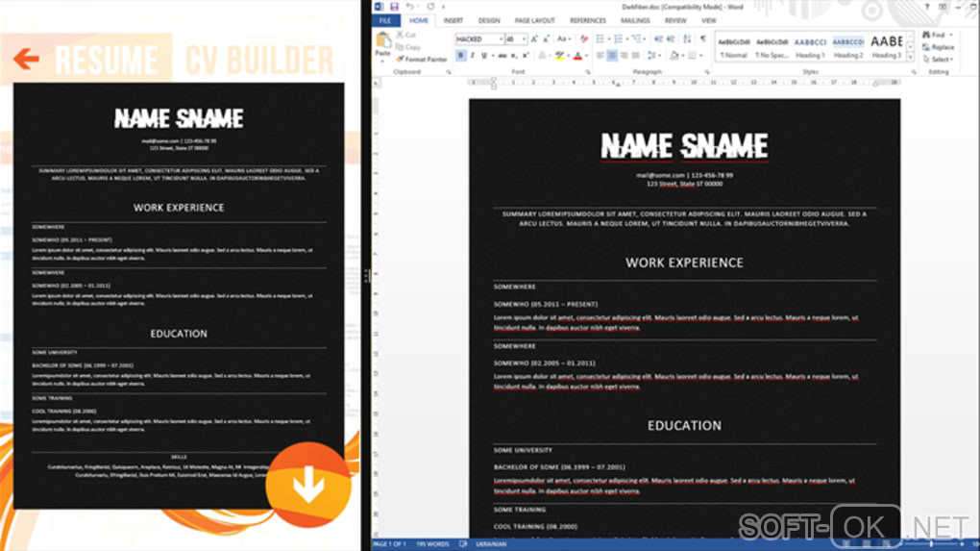Click Grow Font icon
This screenshot has width=980, height=551.
(534, 38)
